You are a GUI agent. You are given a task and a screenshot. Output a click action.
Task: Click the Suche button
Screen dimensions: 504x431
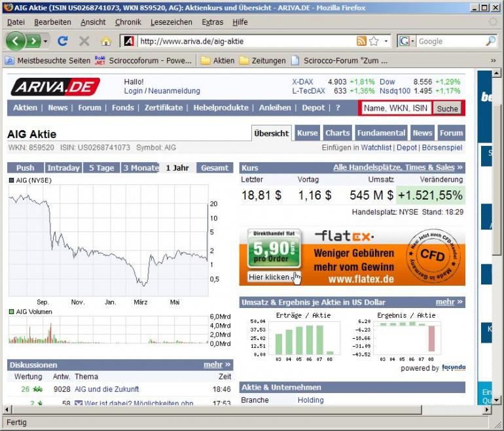(447, 109)
